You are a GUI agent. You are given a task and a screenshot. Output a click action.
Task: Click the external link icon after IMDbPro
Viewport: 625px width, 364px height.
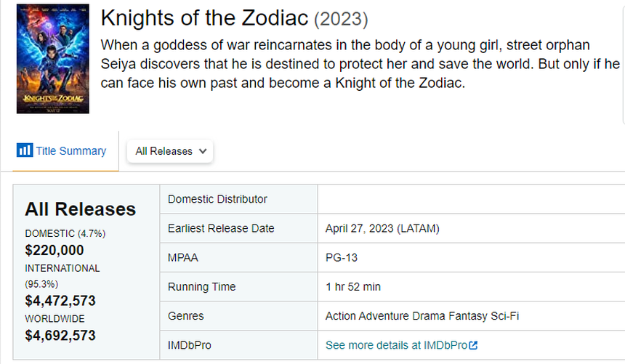[473, 345]
